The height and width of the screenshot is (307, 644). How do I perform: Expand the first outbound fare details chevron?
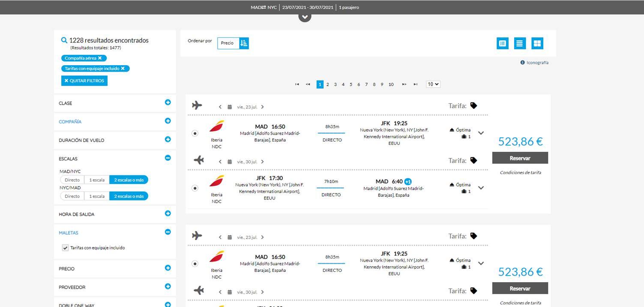click(x=481, y=133)
